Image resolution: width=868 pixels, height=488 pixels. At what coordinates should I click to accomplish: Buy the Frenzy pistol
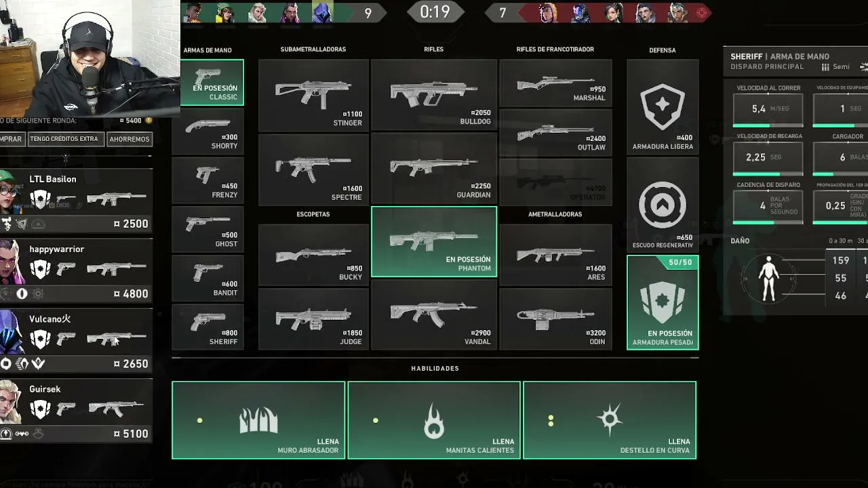pos(208,180)
